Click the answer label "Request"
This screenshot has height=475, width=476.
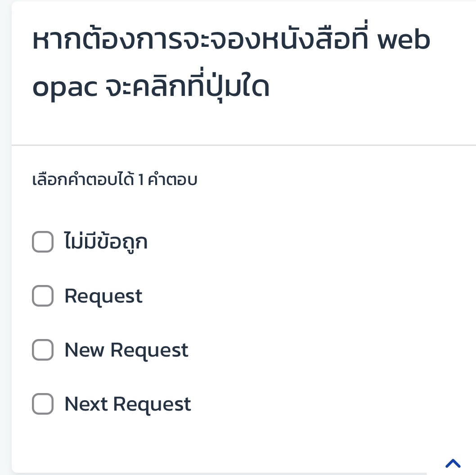(x=103, y=296)
